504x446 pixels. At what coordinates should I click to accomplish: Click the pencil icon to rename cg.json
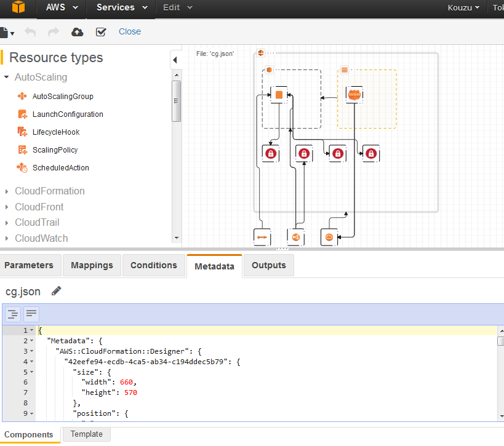pos(56,291)
